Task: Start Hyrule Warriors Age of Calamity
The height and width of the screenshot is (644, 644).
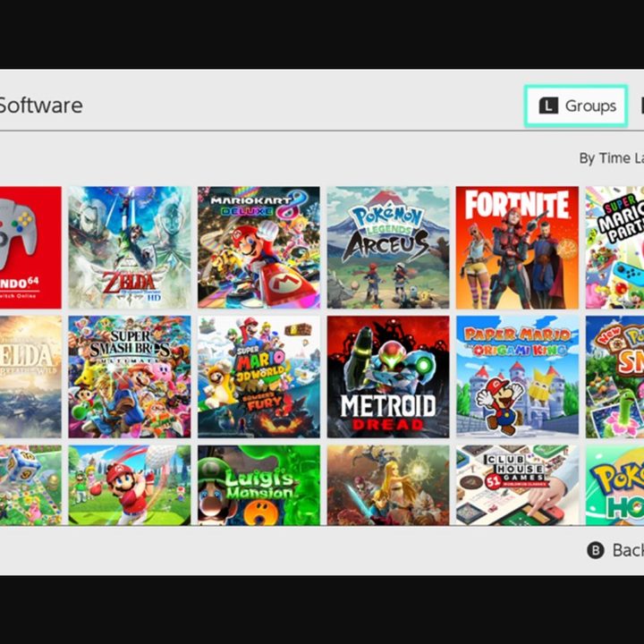Action: [388, 485]
